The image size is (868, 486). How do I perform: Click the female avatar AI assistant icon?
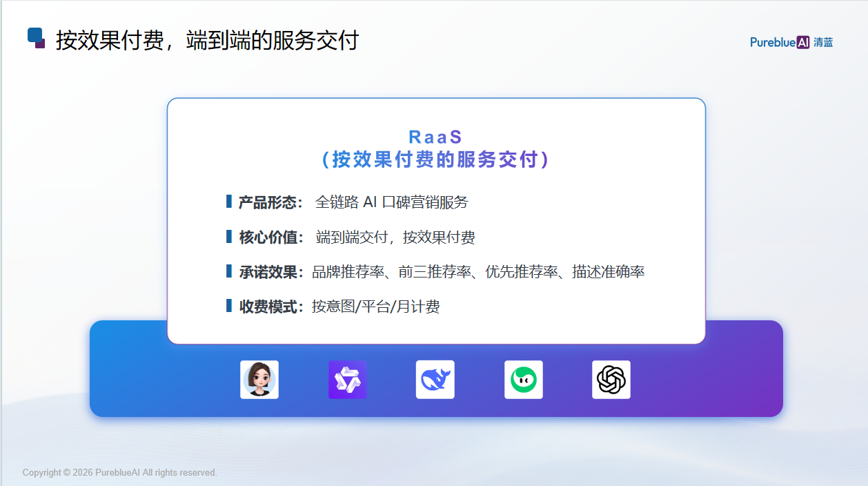[259, 380]
